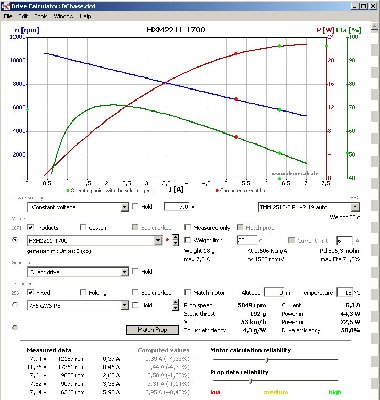
Task: Open the Tools menu
Action: (x=41, y=16)
